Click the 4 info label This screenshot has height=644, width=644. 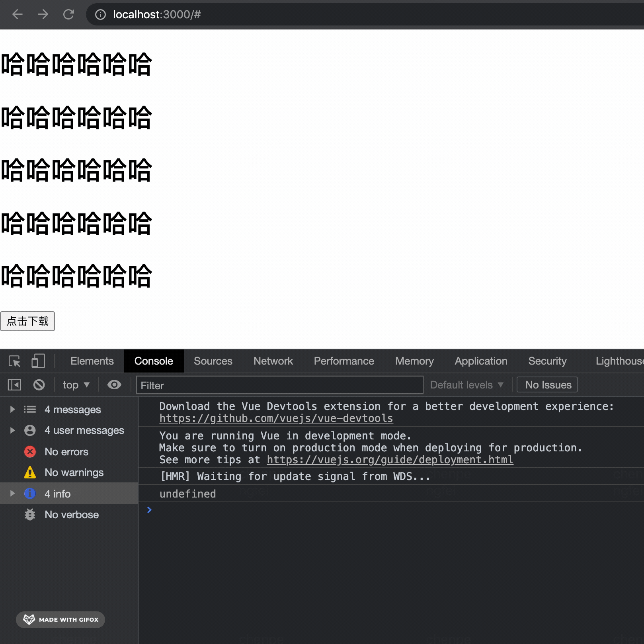coord(58,494)
